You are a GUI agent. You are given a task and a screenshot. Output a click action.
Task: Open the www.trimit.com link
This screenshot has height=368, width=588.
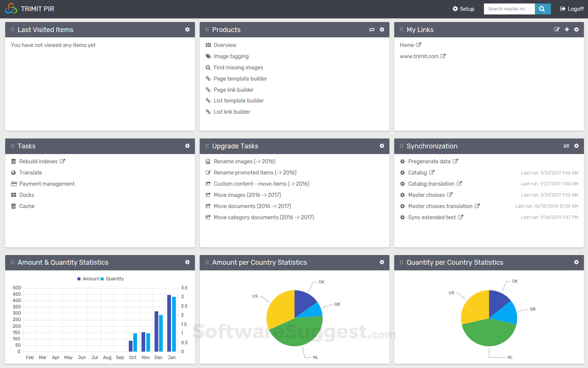pyautogui.click(x=419, y=56)
